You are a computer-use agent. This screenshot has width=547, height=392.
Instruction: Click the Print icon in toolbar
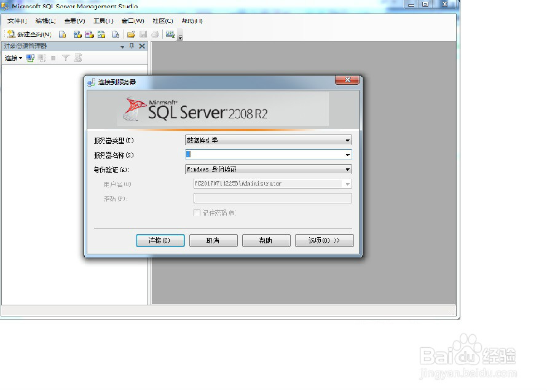(155, 34)
